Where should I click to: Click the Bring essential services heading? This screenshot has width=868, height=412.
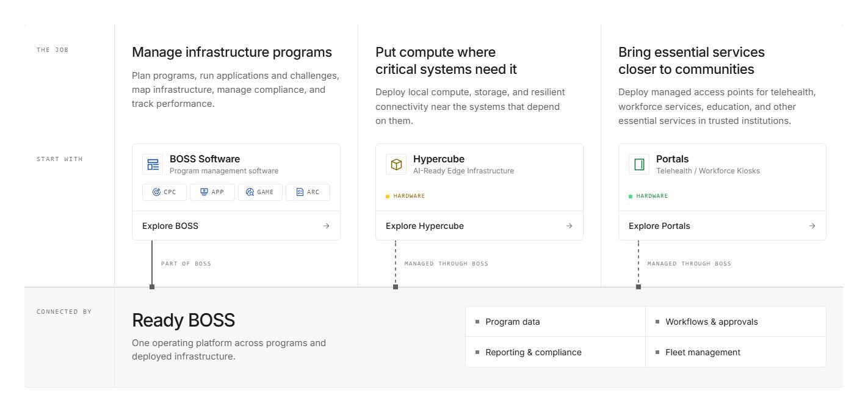[x=692, y=61]
